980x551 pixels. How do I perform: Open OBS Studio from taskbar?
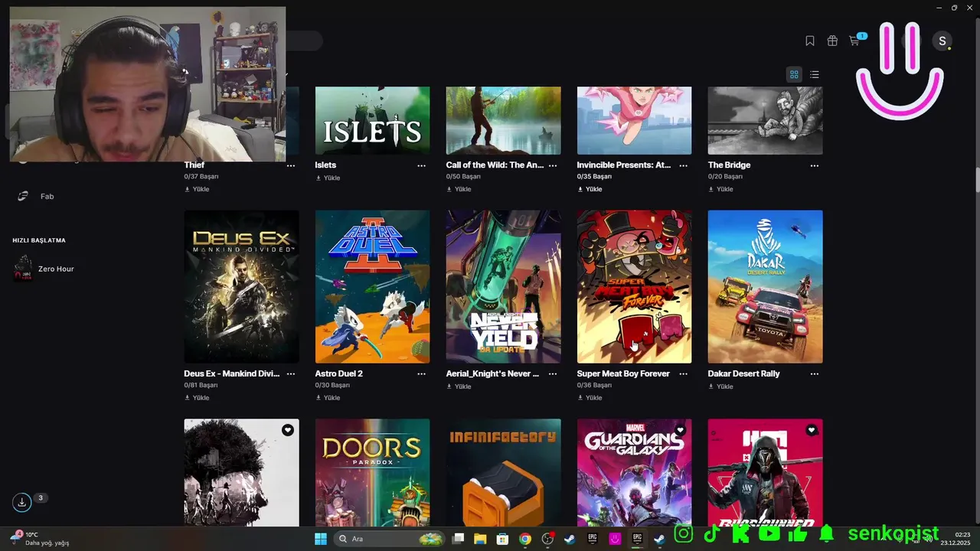[547, 539]
